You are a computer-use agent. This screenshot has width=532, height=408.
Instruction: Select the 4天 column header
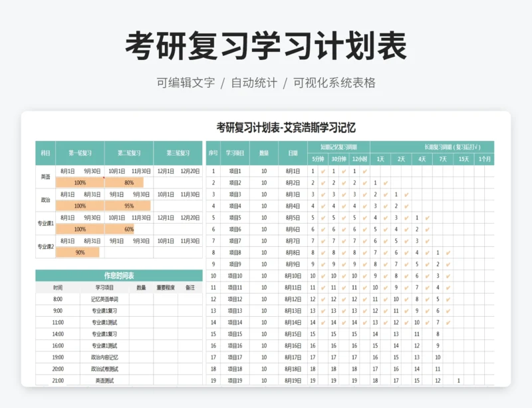[x=422, y=159]
